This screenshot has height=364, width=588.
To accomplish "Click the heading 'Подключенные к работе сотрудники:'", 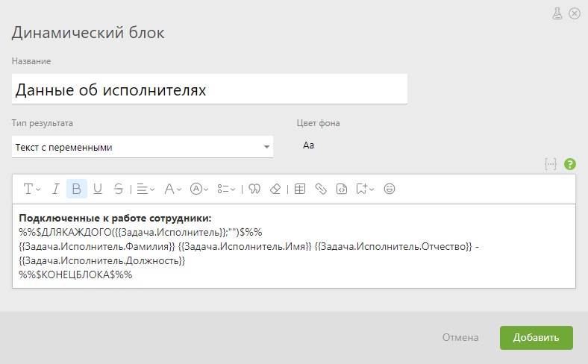I will pyautogui.click(x=115, y=218).
